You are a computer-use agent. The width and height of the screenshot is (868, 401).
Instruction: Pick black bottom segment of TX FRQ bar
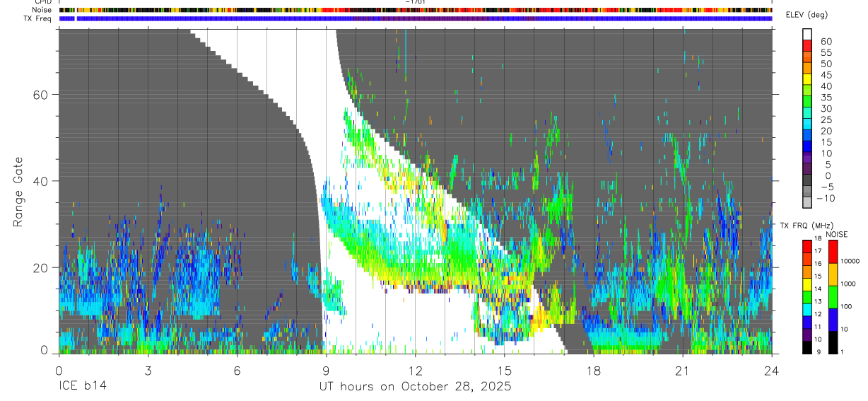tap(808, 347)
